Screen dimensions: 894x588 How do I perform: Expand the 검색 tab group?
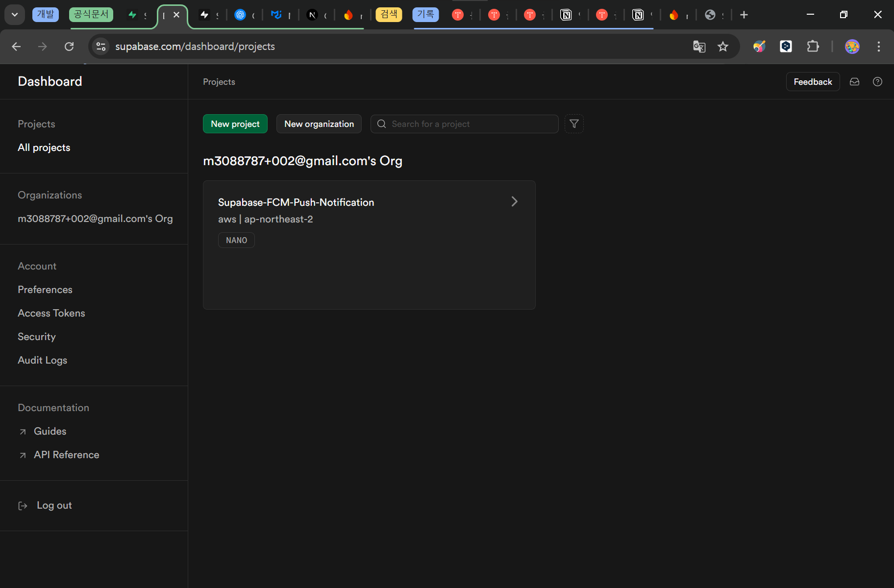[x=389, y=15]
